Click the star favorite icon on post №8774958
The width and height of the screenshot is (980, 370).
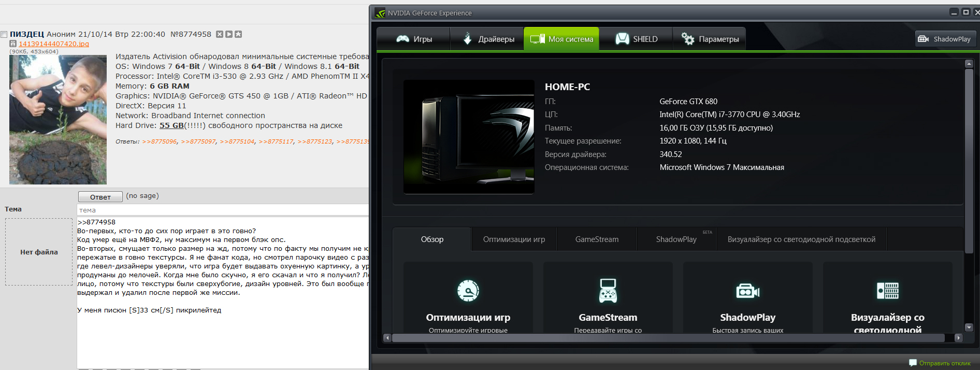[238, 34]
